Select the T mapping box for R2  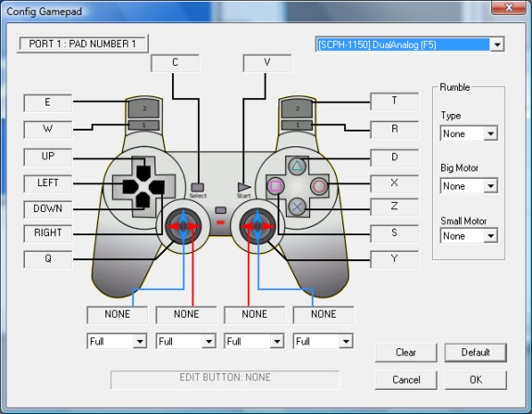pyautogui.click(x=394, y=101)
